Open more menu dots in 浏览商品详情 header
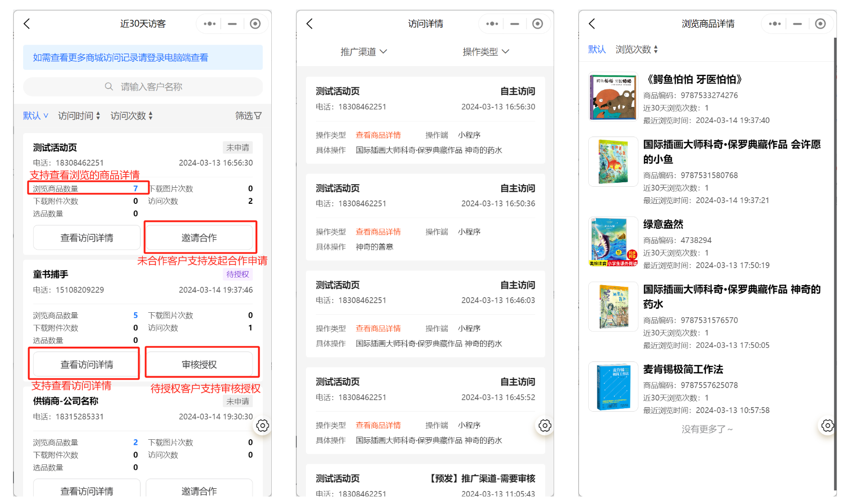The height and width of the screenshot is (504, 844). (x=775, y=24)
